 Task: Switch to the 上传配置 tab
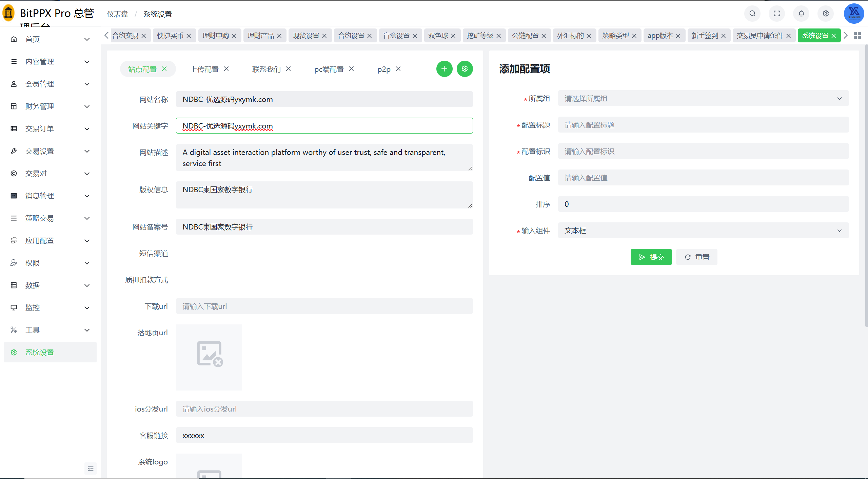(x=204, y=69)
